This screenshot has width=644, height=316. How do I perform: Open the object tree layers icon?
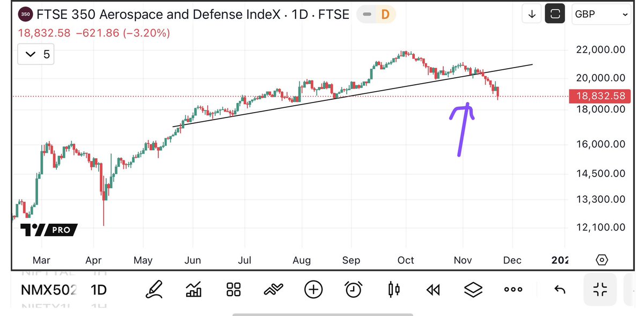pos(473,290)
